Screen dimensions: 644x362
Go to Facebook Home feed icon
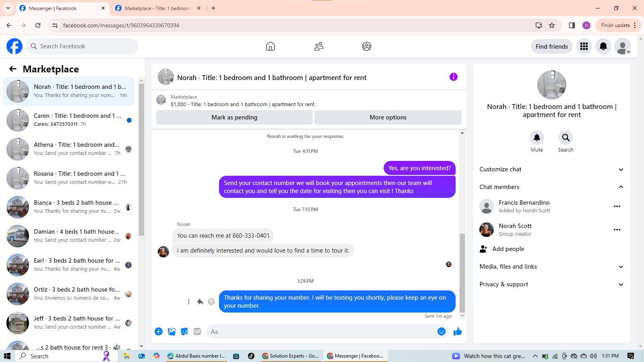[270, 46]
